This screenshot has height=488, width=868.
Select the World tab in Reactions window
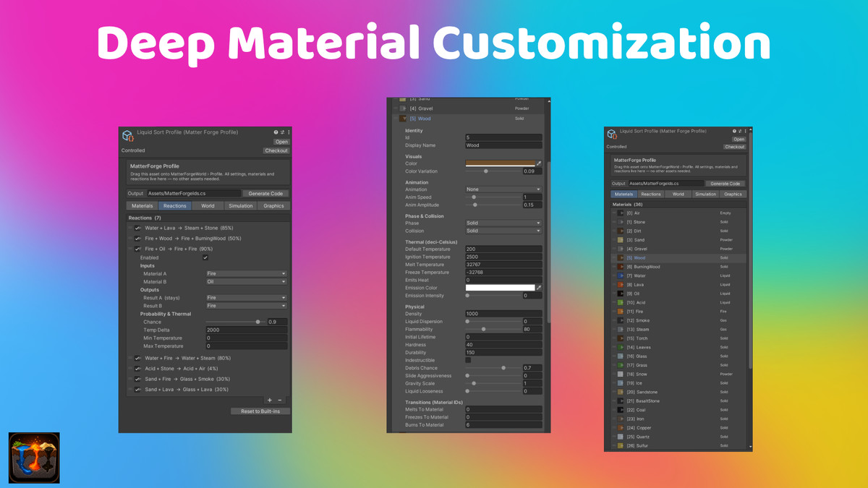pos(208,206)
